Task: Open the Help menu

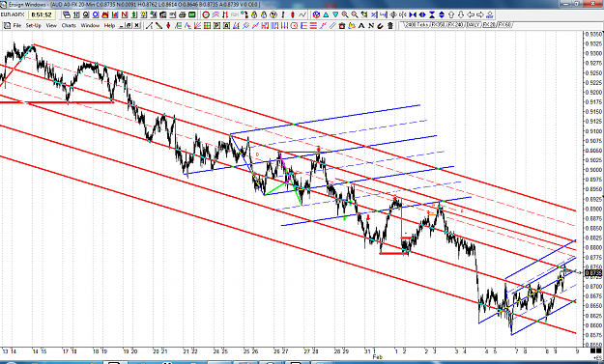Action: pyautogui.click(x=109, y=26)
